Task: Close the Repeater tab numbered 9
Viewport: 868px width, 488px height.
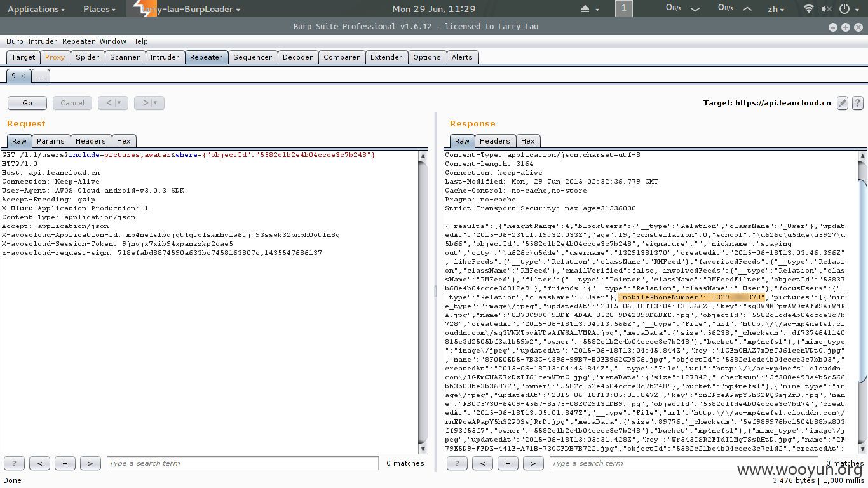Action: click(23, 76)
